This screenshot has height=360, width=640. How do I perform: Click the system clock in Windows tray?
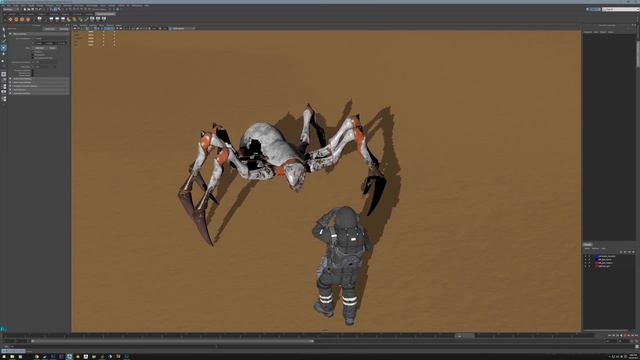tap(633, 356)
